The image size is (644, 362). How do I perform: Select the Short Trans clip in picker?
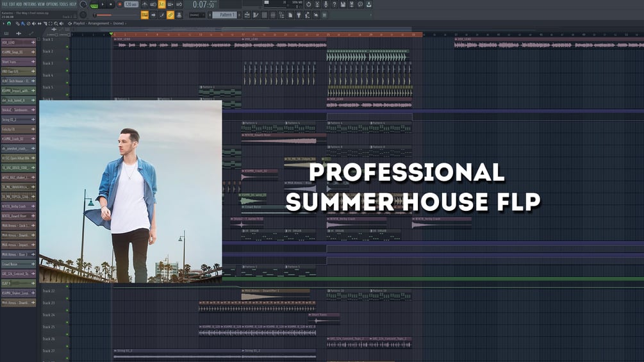[18, 62]
